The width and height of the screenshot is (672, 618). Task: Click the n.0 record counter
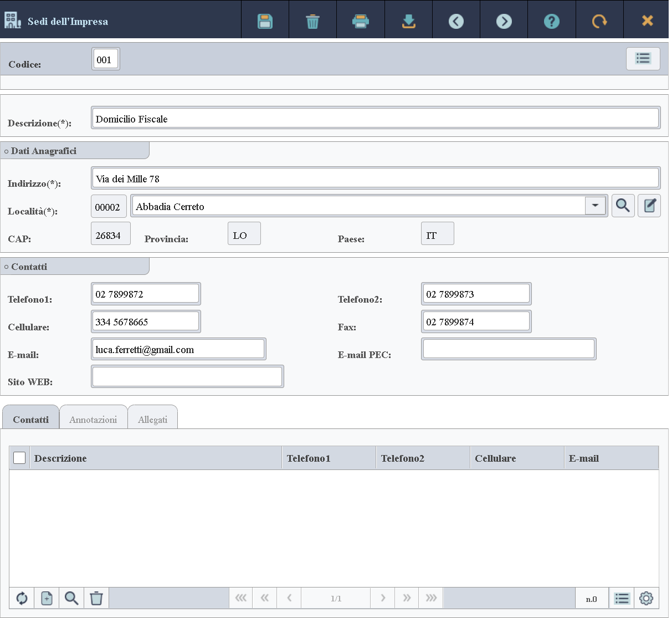tap(592, 599)
